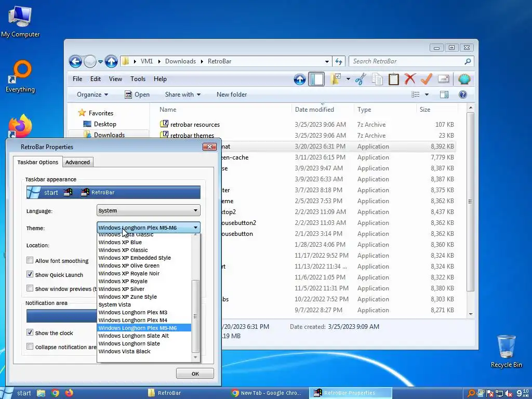Expand the Organize menu
Screen dimensions: 532x399
coord(92,95)
